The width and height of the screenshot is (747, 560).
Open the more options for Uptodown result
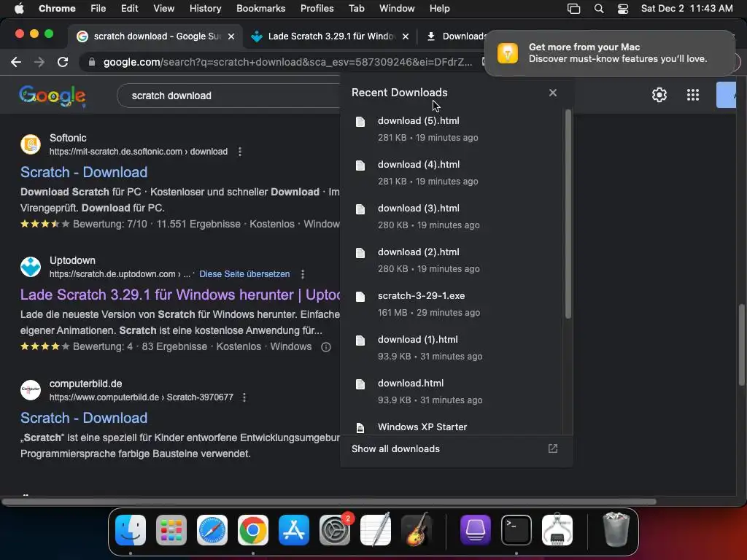303,274
